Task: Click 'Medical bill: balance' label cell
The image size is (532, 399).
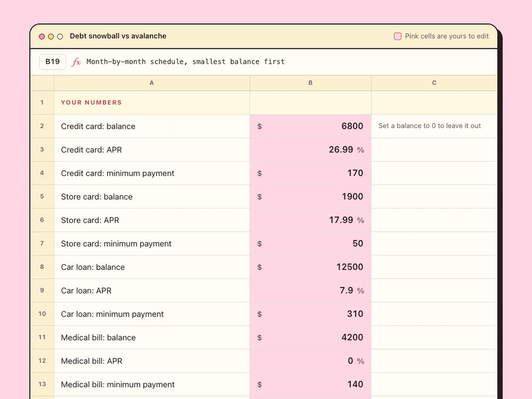Action: [x=152, y=337]
